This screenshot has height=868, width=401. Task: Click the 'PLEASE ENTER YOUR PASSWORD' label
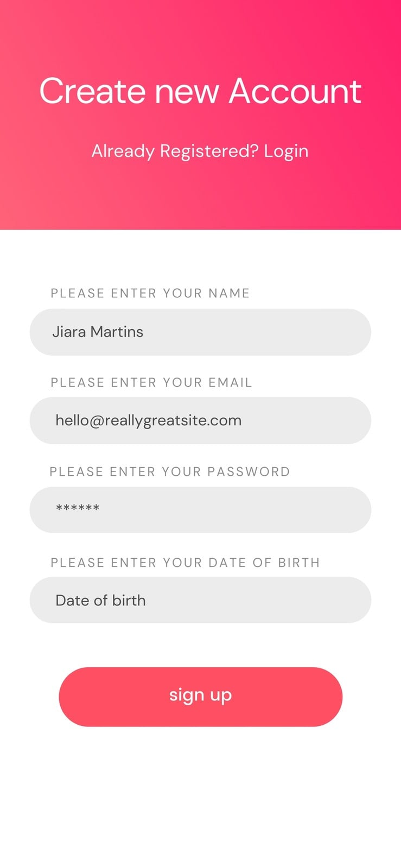click(170, 471)
